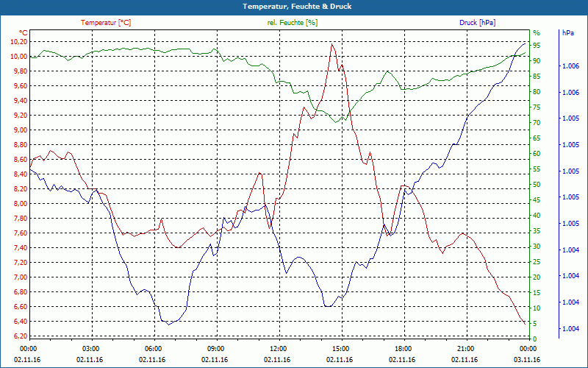This screenshot has height=368, width=588.
Task: Click the 10,00 temperature axis value
Action: tap(19, 57)
